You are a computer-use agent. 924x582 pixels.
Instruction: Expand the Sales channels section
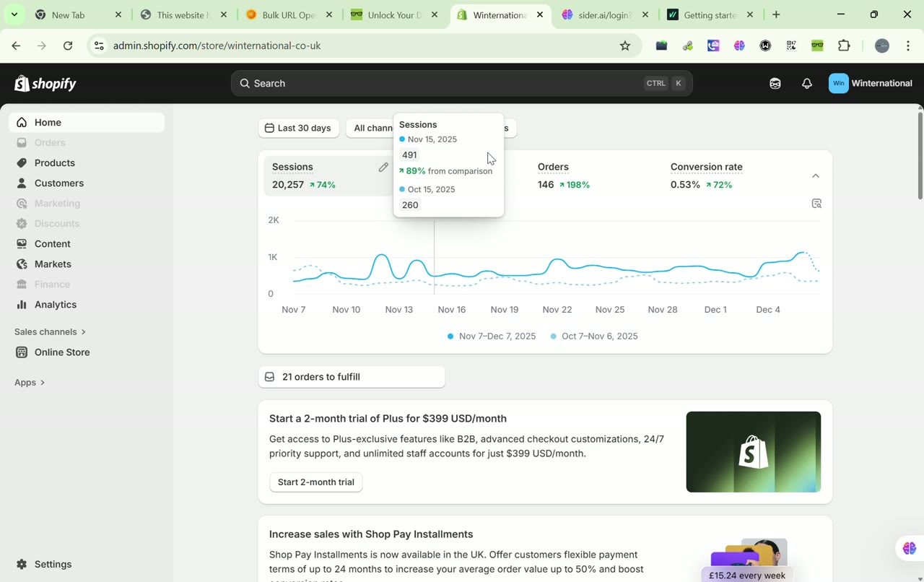(51, 332)
